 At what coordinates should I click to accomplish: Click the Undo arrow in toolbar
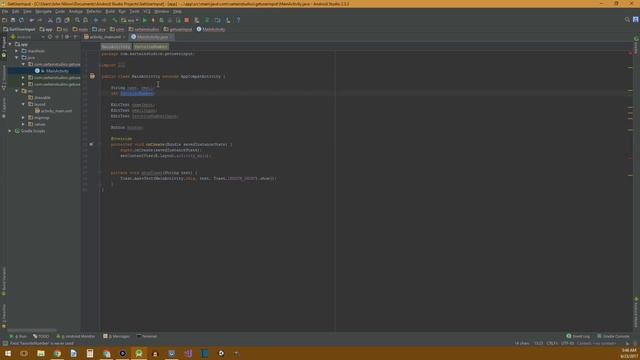[x=31, y=20]
